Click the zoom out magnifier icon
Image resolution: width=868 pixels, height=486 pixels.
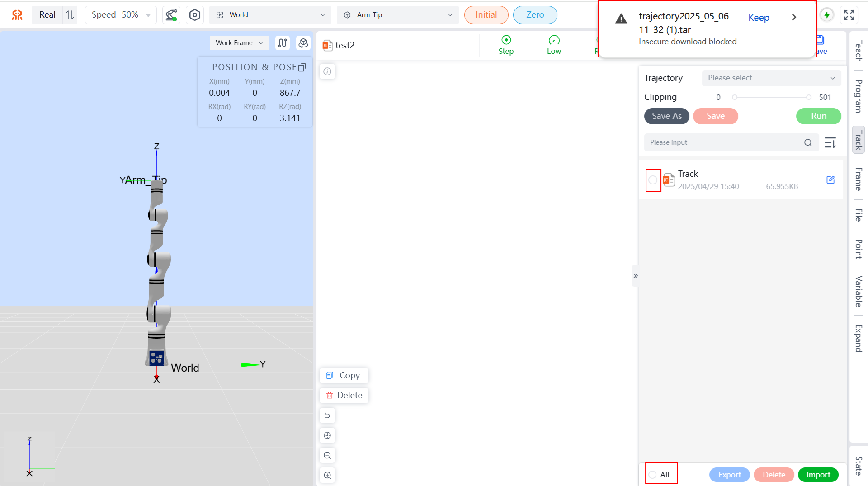[x=327, y=455]
